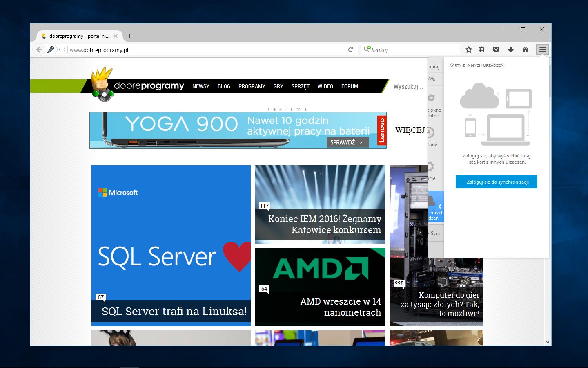Visit the FORUM section
Image resolution: width=588 pixels, height=368 pixels.
[350, 86]
